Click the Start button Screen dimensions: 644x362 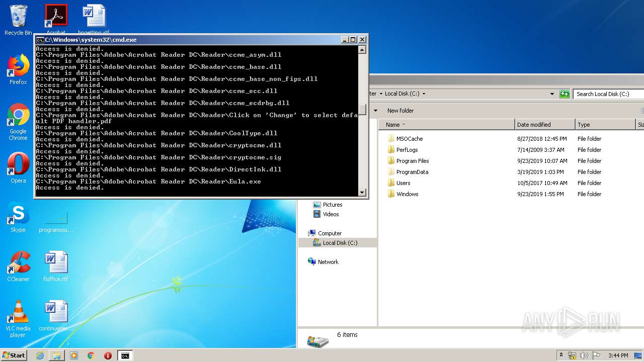click(14, 355)
